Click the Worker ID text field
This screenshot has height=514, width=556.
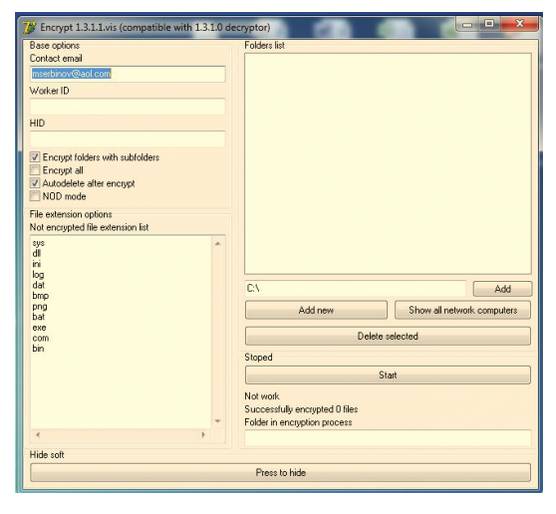click(x=128, y=107)
